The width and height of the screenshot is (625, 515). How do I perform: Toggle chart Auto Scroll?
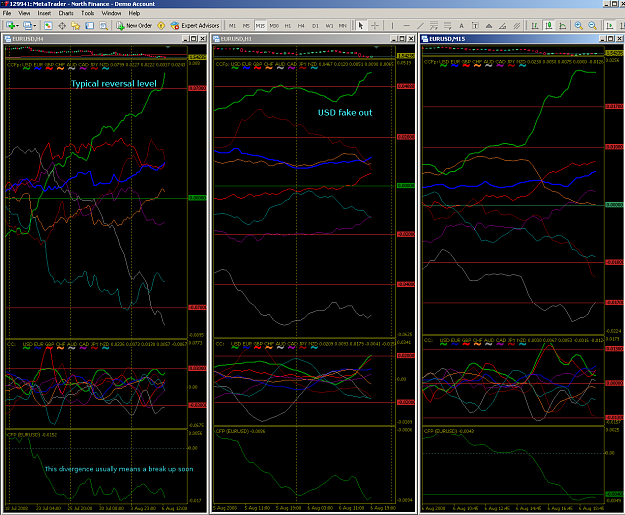[x=610, y=26]
